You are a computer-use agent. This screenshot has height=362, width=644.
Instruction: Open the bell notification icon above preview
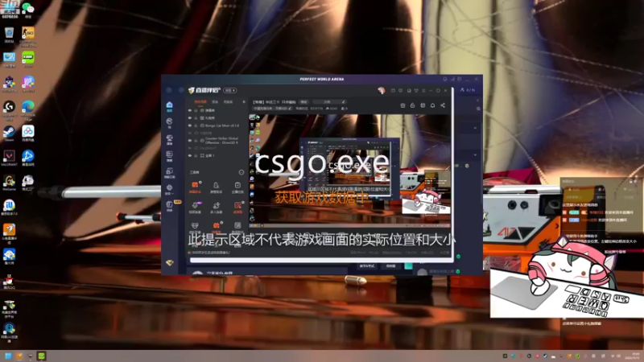[x=432, y=105]
